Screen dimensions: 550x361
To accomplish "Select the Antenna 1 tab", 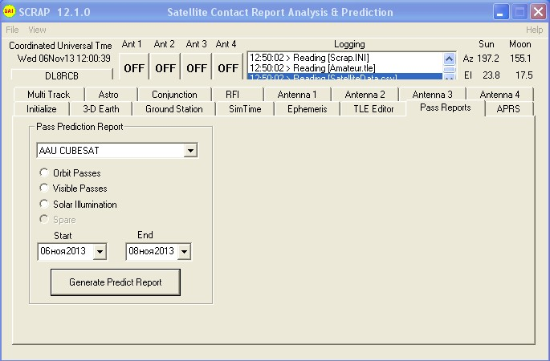I will click(297, 94).
